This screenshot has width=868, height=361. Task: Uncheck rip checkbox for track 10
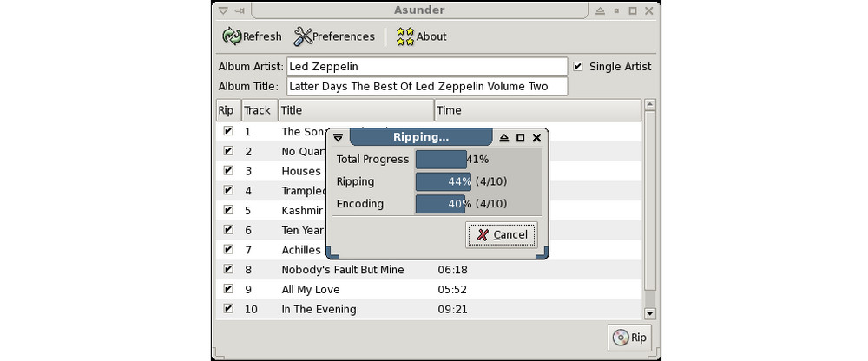click(x=228, y=308)
